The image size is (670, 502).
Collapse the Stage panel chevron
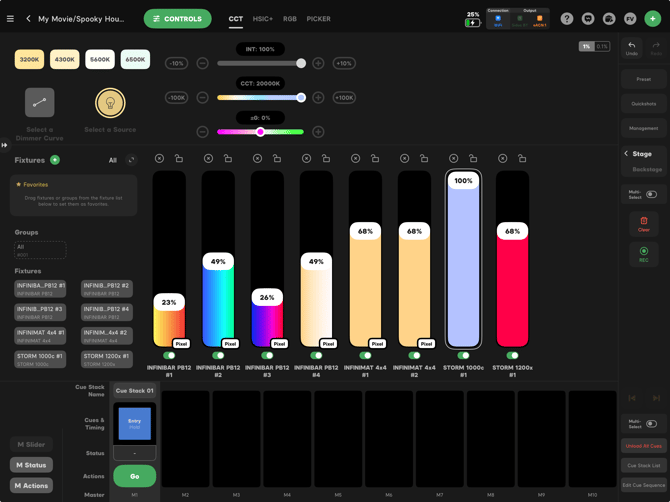(626, 153)
